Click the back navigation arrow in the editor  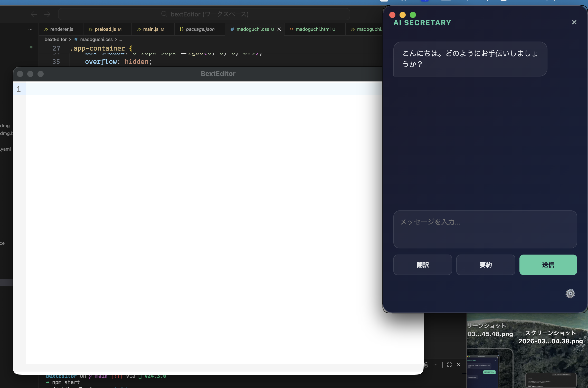pos(34,14)
